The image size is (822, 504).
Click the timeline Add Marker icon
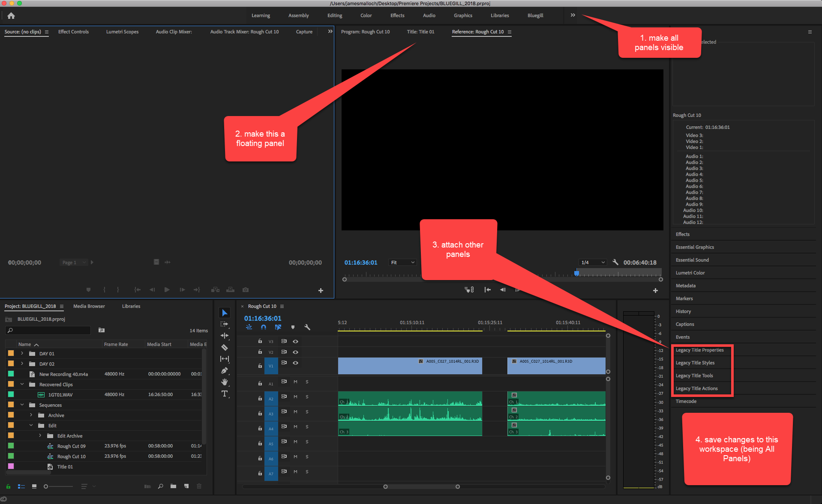(293, 327)
